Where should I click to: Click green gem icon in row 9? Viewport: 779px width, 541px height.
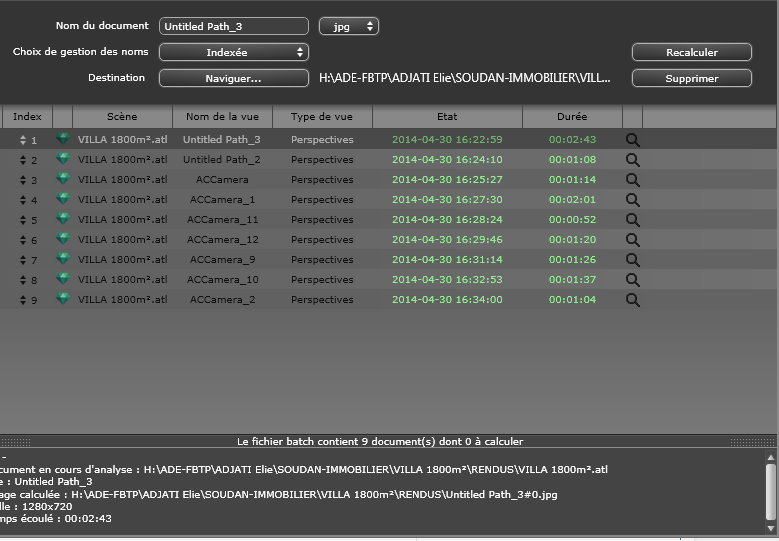coord(63,298)
